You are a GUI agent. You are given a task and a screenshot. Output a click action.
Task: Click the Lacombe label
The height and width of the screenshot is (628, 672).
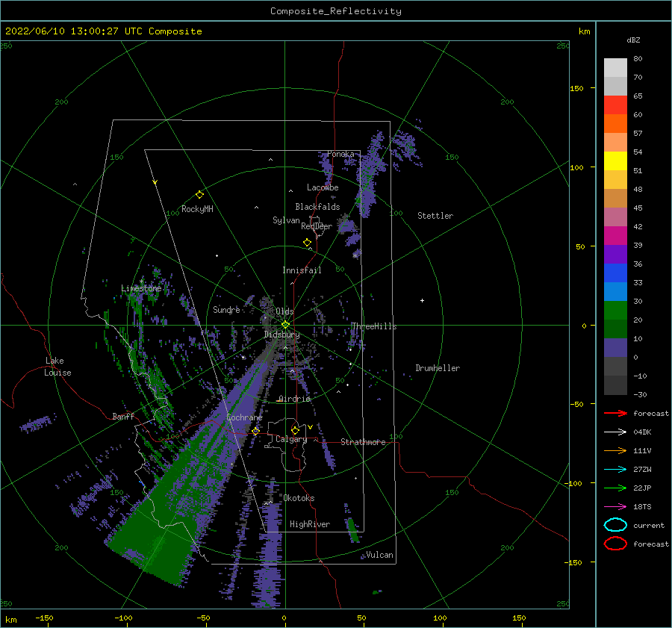323,187
